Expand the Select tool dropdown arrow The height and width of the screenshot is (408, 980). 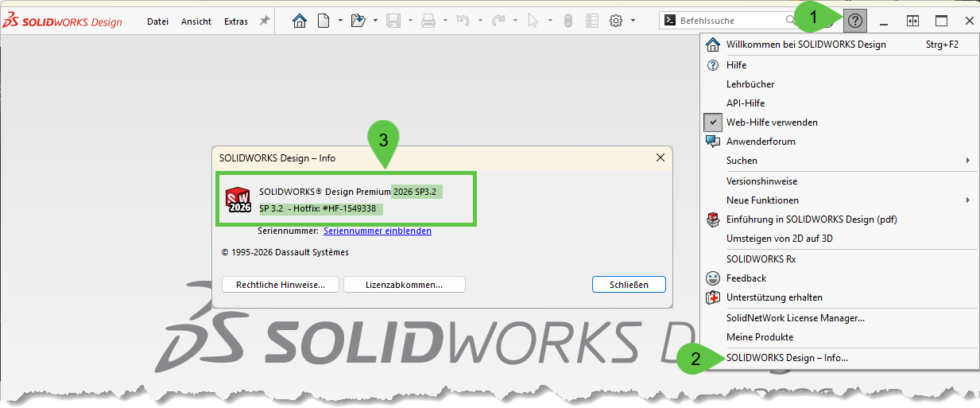coord(549,21)
